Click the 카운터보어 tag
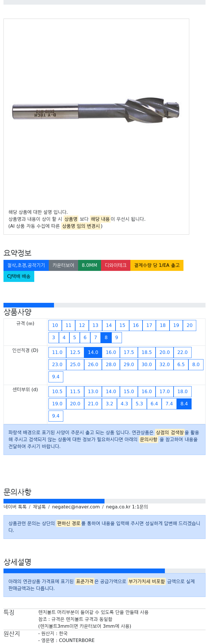Viewport: 209px width, 644px height. pyautogui.click(x=63, y=265)
